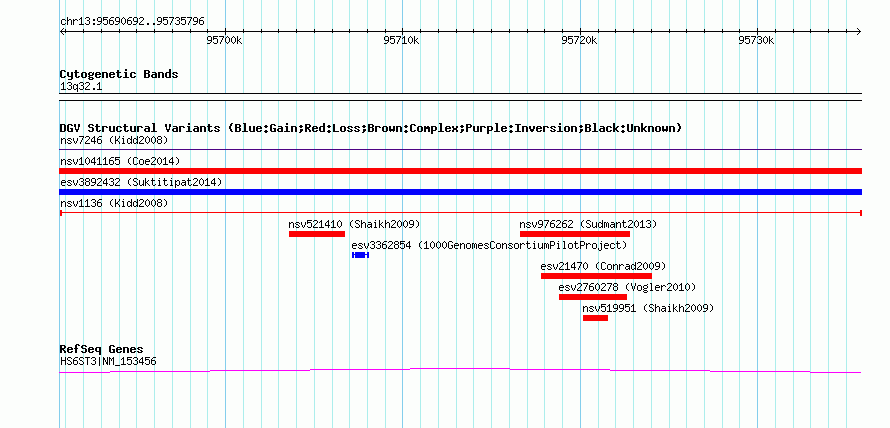Select the purple nsv7246 inversion line
This screenshot has width=890, height=428.
pos(461,150)
